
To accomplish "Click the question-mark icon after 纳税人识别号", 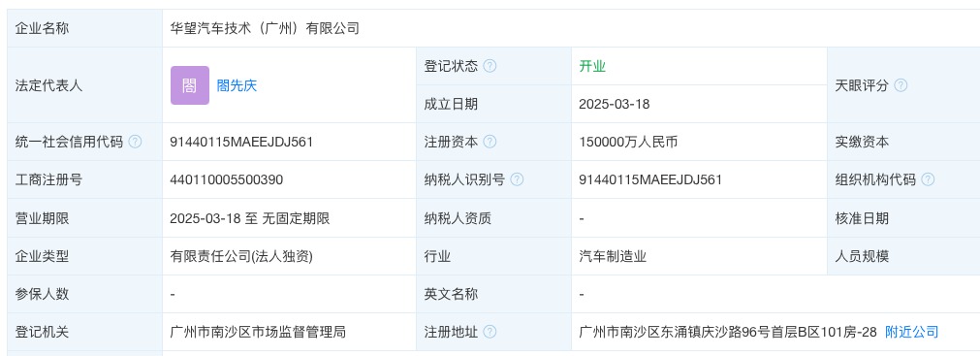I will (x=517, y=180).
